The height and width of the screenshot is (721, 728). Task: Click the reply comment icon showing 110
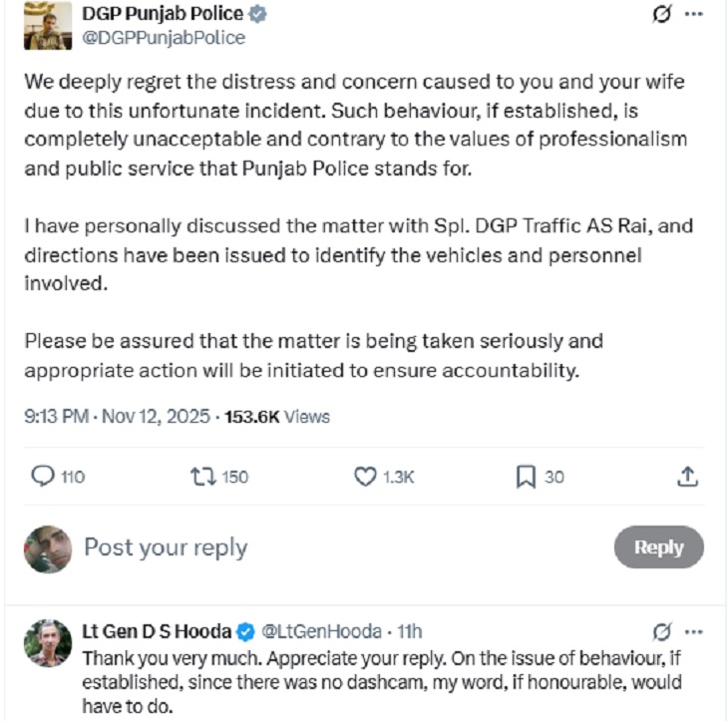click(44, 477)
